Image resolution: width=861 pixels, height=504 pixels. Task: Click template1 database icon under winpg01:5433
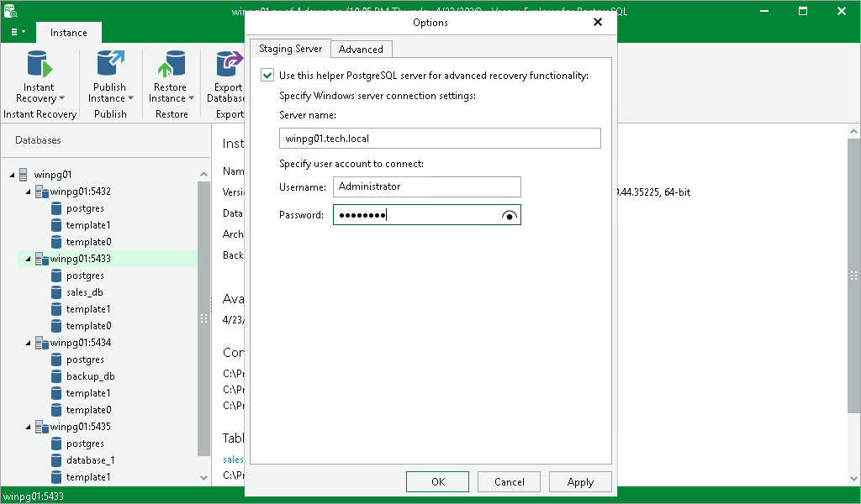[56, 309]
